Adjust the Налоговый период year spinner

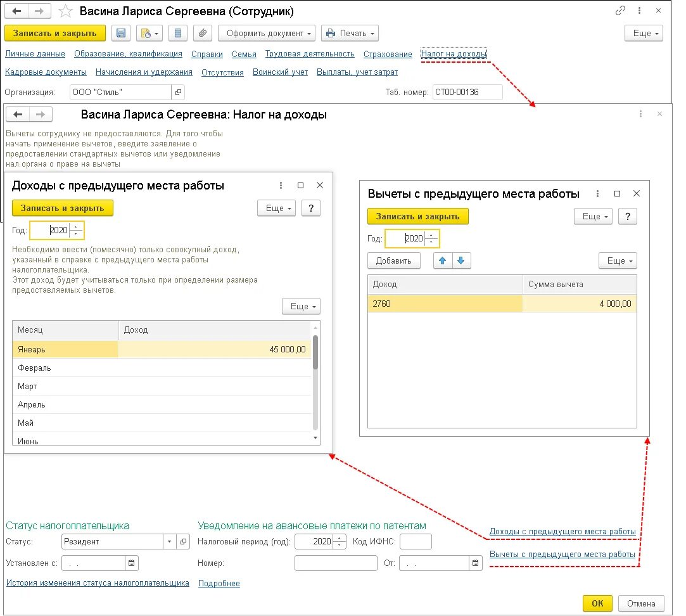coord(340,542)
